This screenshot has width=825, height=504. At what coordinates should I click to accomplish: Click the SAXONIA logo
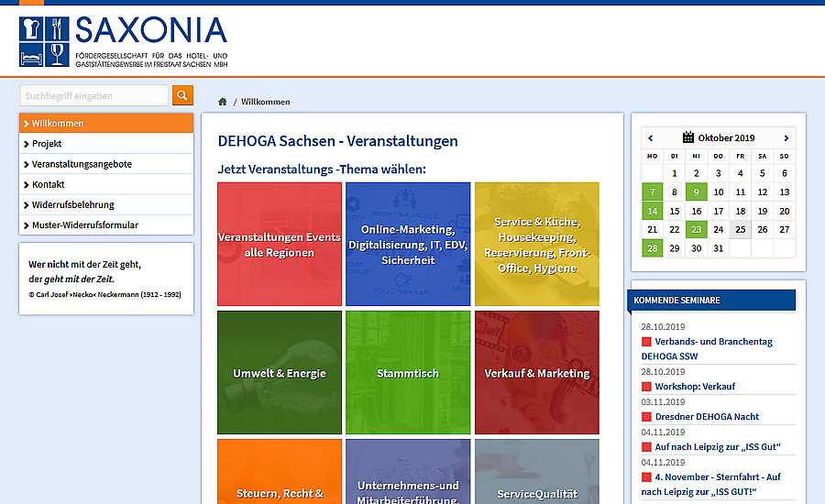click(124, 41)
